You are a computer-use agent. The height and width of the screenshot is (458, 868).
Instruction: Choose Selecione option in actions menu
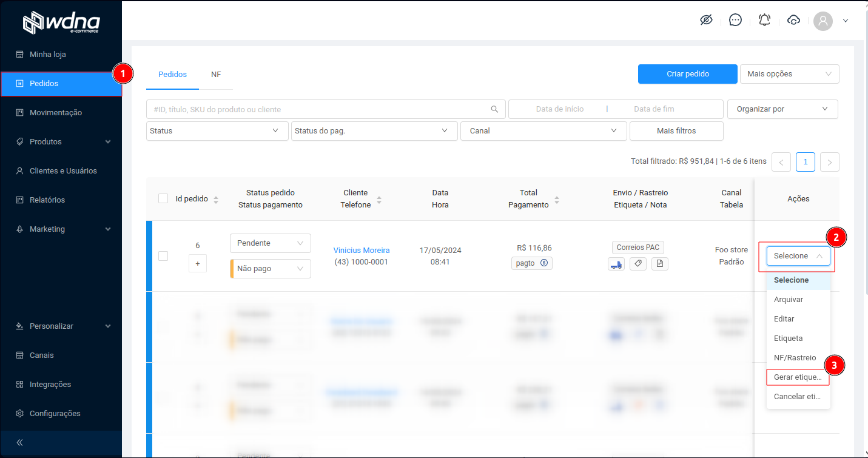click(x=798, y=280)
